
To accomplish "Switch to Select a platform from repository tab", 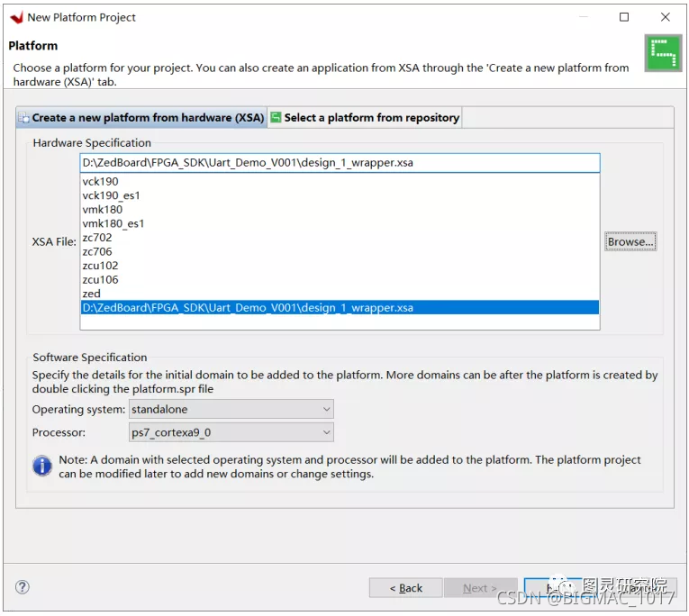I will (x=365, y=118).
